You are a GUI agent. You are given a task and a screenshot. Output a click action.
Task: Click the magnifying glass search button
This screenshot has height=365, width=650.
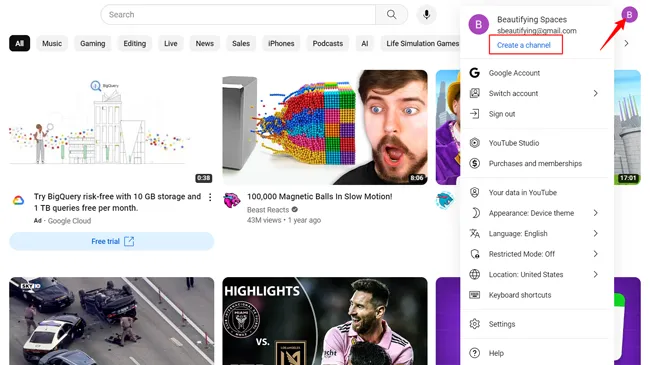(x=391, y=15)
